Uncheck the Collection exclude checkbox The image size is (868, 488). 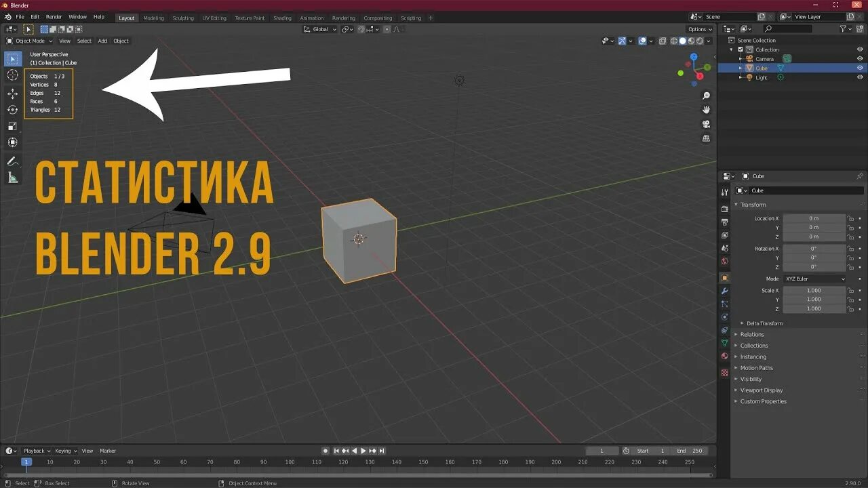point(741,49)
